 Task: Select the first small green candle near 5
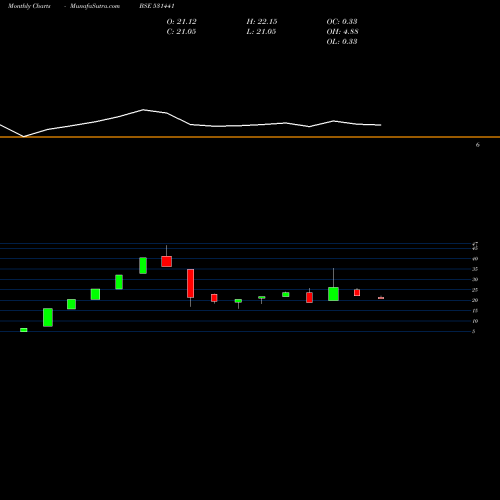pyautogui.click(x=24, y=330)
